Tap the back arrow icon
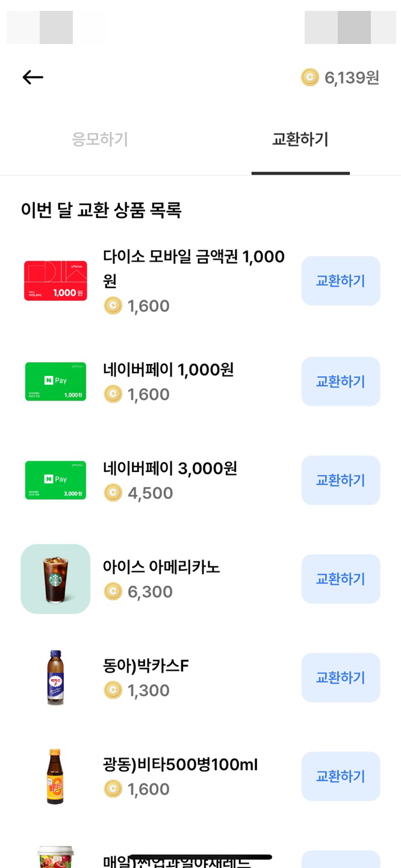 [33, 77]
